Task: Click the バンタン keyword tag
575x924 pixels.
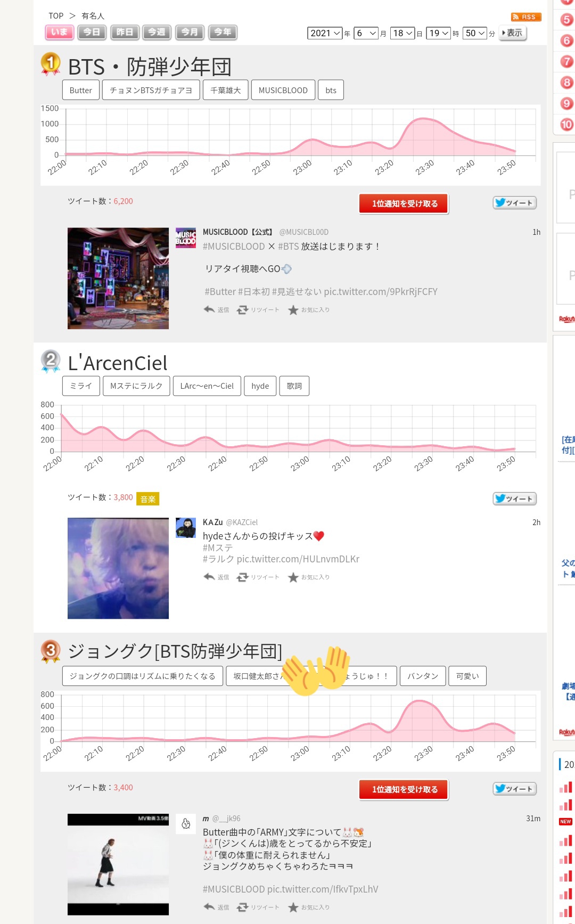Action: coord(423,676)
